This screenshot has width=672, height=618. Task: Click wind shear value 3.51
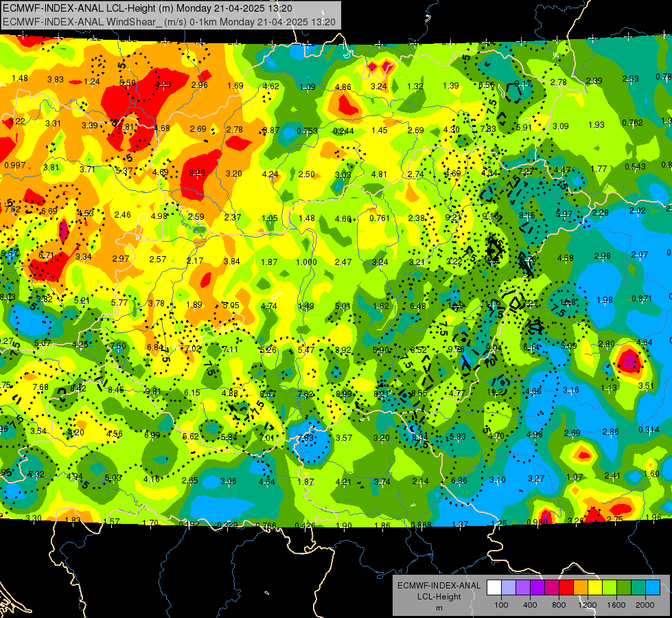[646, 385]
